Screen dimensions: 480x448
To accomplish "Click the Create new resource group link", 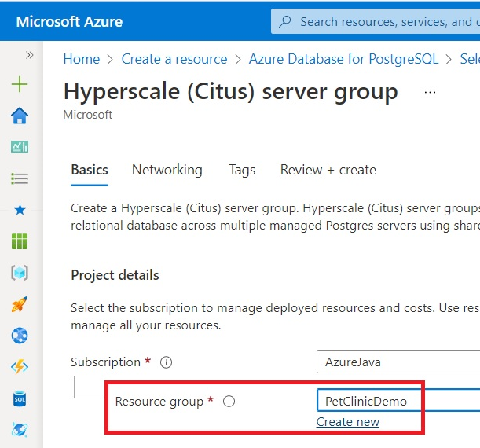I will coord(348,422).
